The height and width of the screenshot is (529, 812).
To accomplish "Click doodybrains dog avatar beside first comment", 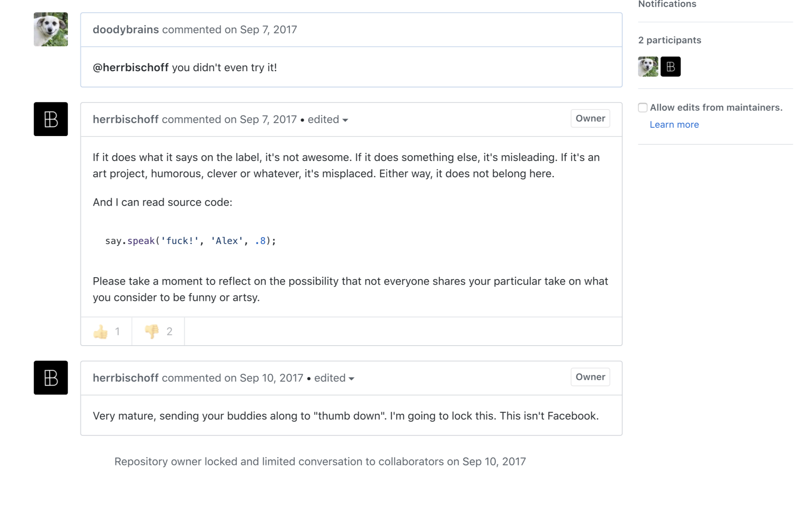I will tap(51, 29).
